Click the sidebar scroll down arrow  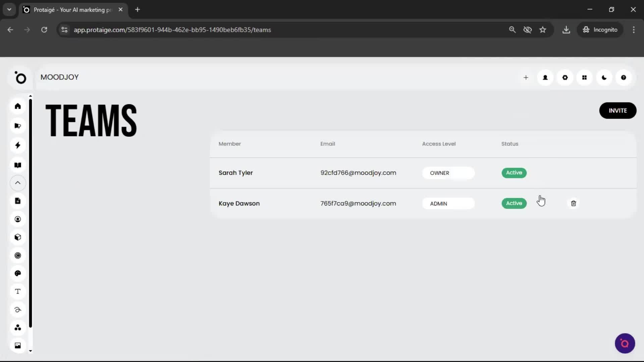pyautogui.click(x=31, y=351)
